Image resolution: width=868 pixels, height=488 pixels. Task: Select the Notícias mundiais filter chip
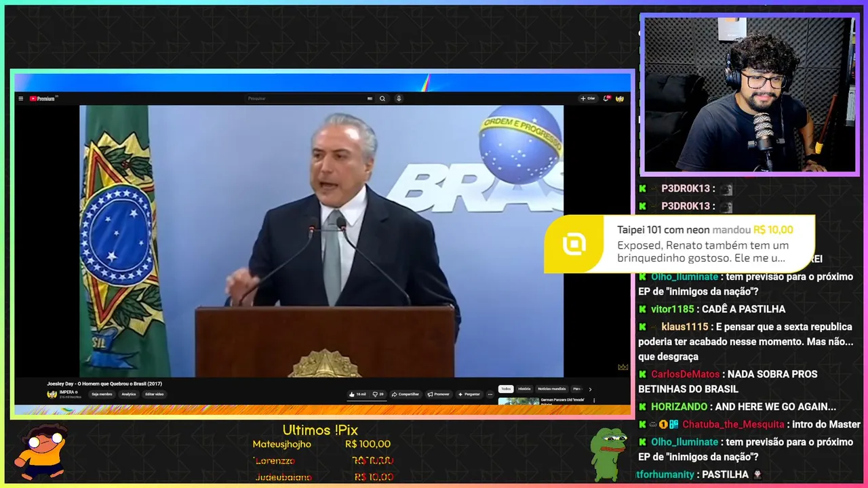(x=552, y=389)
